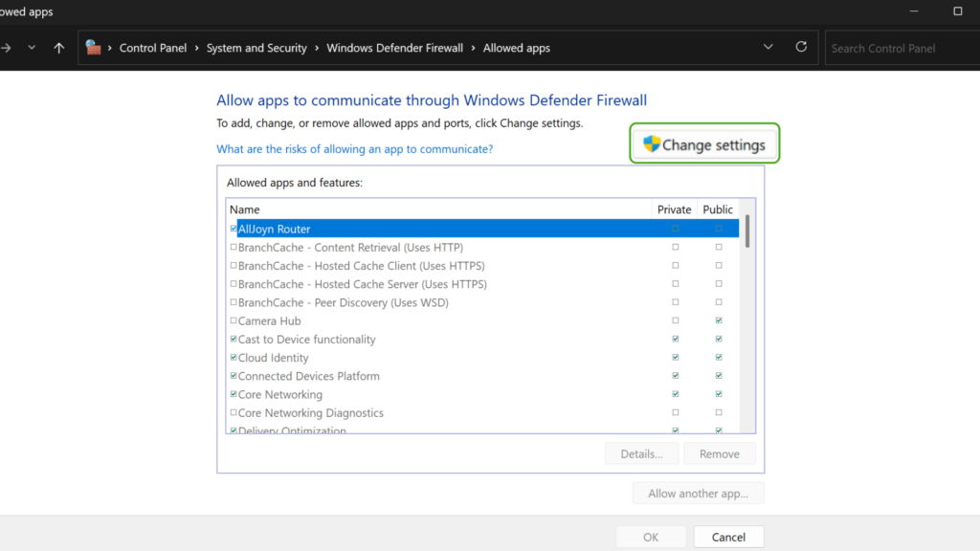The width and height of the screenshot is (980, 551).
Task: Maximize the Allowed apps window
Action: click(x=957, y=11)
